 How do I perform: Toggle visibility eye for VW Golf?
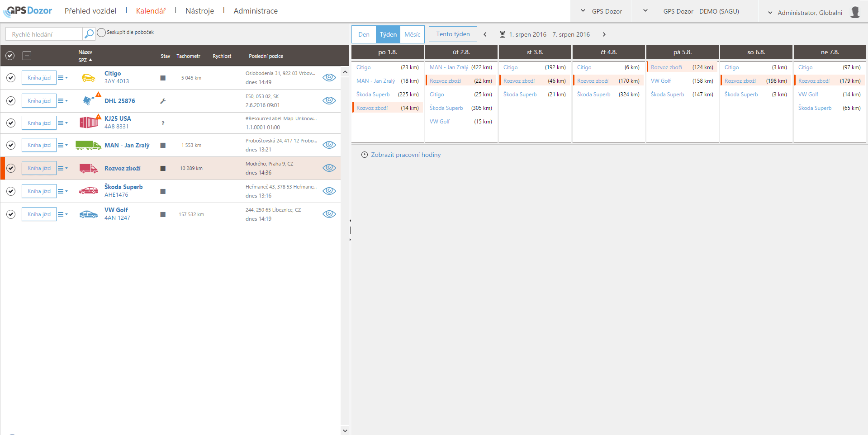329,214
